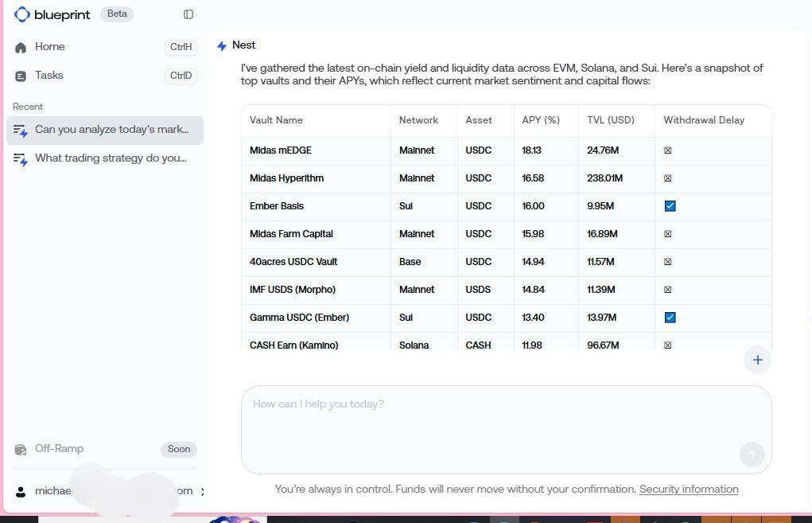This screenshot has height=523, width=812.
Task: Collapse the sidebar panel icon
Action: point(188,14)
